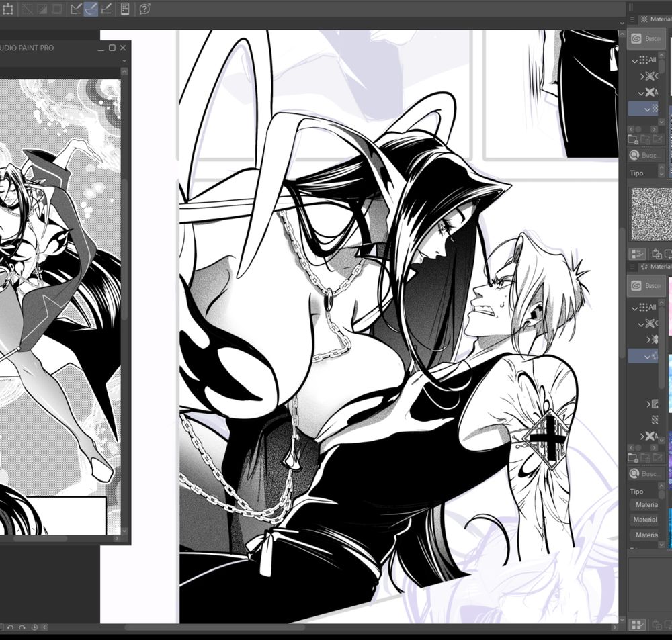Collapse the highlighted tone folder in upper tree
672x640 pixels.
(647, 109)
